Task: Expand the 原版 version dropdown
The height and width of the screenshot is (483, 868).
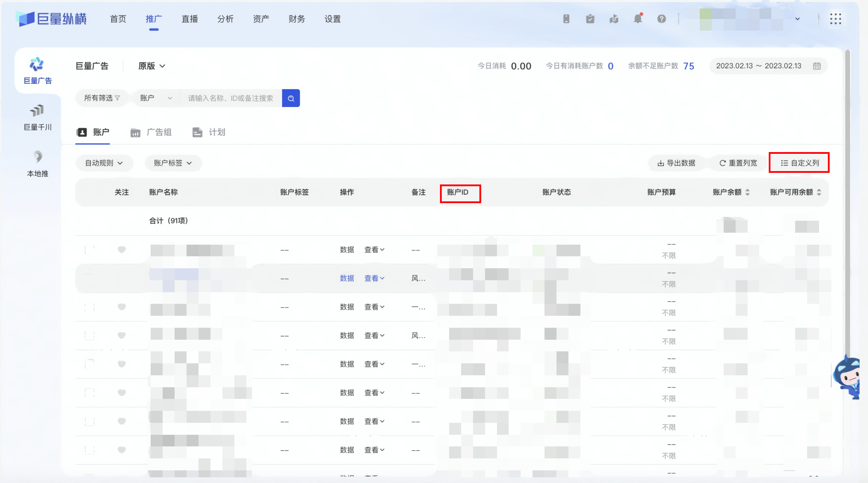Action: point(152,66)
